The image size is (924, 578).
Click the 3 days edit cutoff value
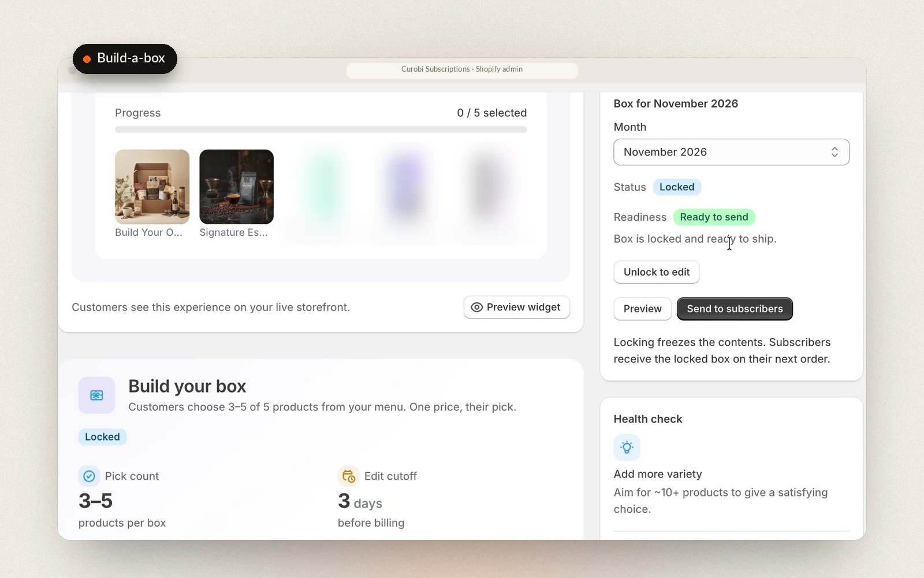360,501
